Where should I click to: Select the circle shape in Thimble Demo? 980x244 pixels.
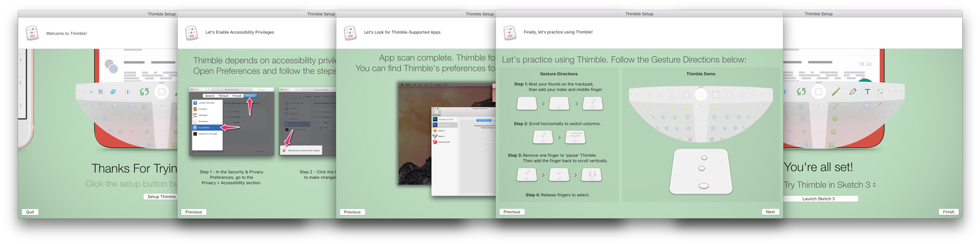coord(686,95)
